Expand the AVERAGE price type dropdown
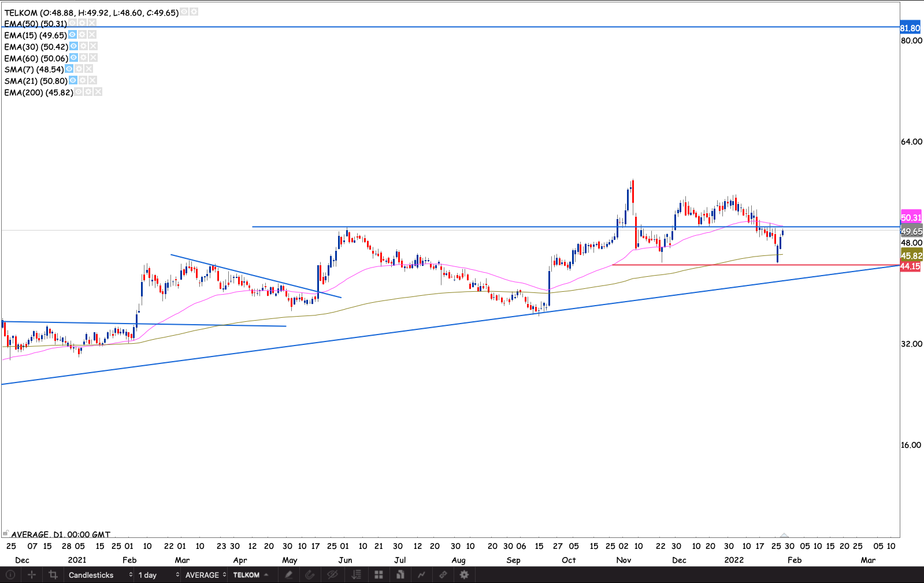924x583 pixels. point(205,575)
